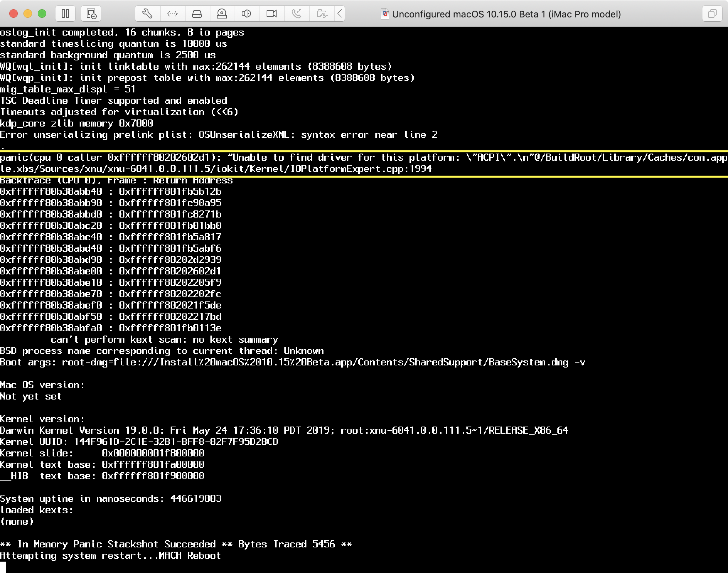This screenshot has height=573, width=728.
Task: Click 'standard timeslicing quantum is 10000 us'
Action: (113, 44)
